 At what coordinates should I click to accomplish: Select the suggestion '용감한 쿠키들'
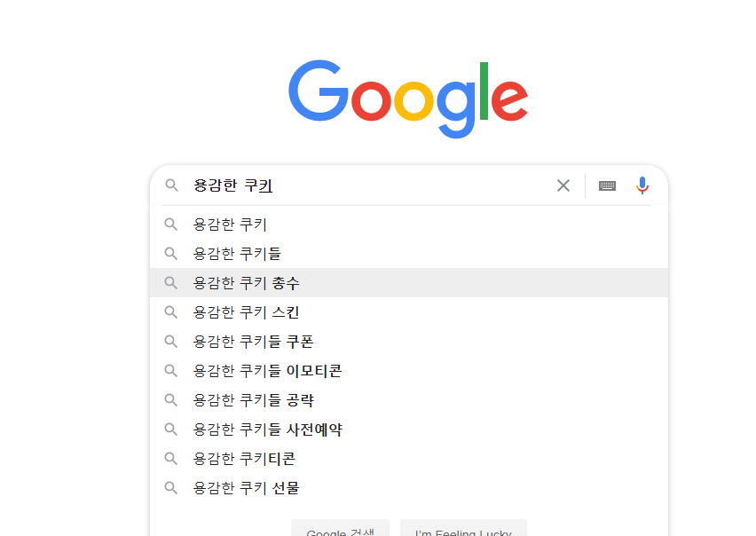coord(237,254)
